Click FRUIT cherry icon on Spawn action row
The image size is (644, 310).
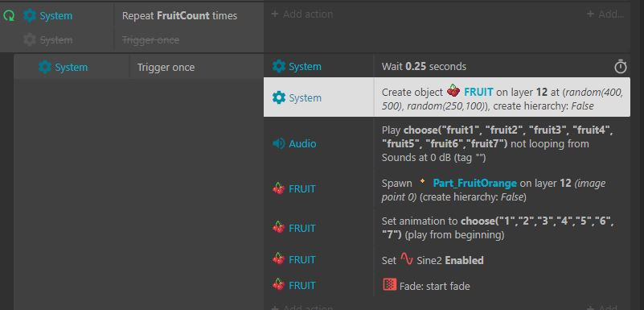pyautogui.click(x=279, y=188)
